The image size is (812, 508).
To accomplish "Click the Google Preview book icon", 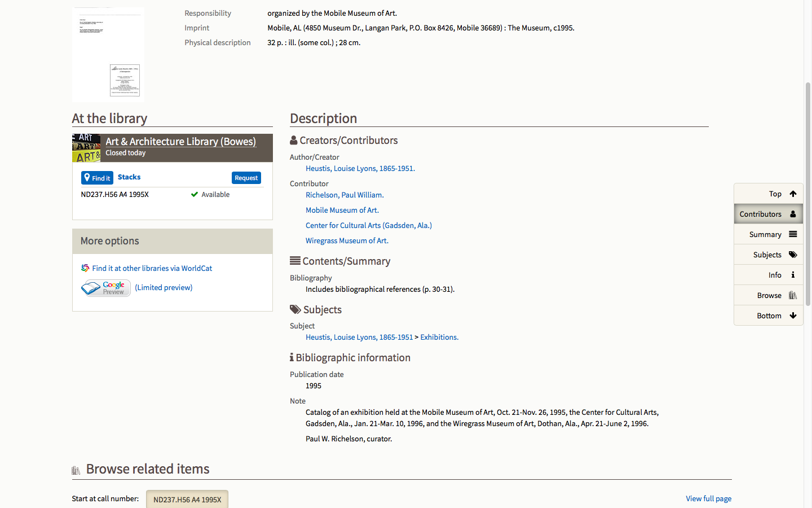I will click(x=105, y=288).
